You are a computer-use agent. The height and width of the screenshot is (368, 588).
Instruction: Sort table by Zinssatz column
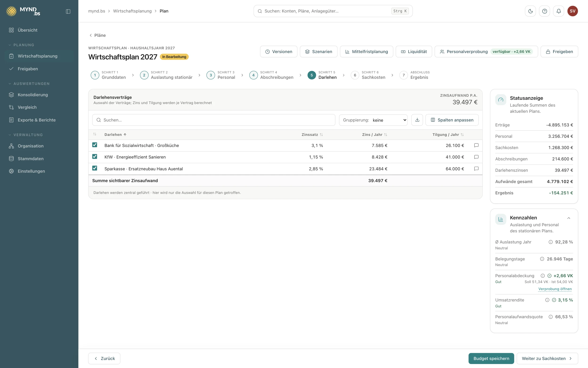pos(312,135)
